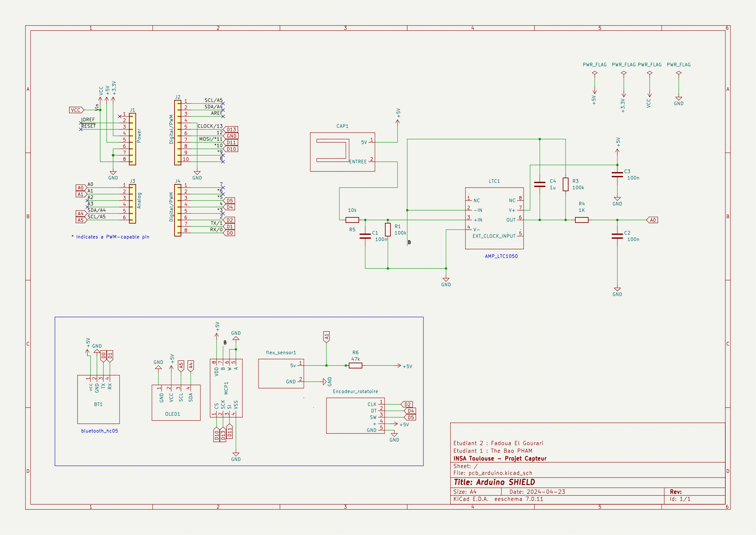The image size is (756, 535).
Task: Select resistor R5 10k symbol
Action: (352, 220)
